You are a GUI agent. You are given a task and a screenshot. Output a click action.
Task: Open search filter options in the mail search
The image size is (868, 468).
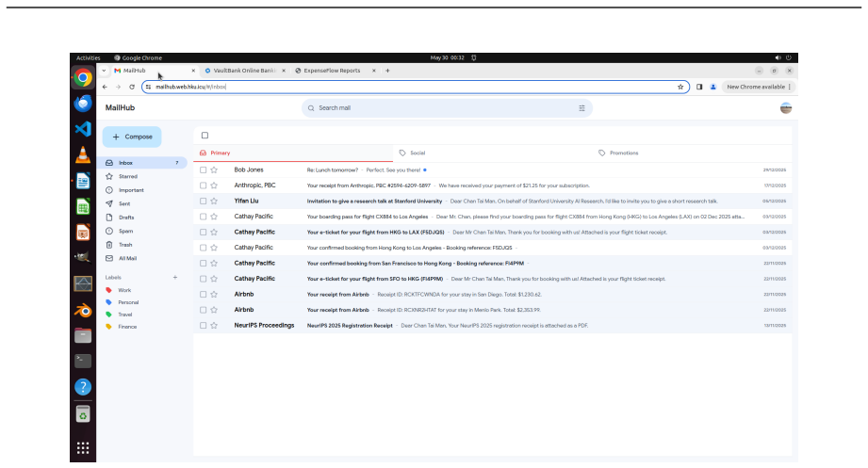pos(581,108)
